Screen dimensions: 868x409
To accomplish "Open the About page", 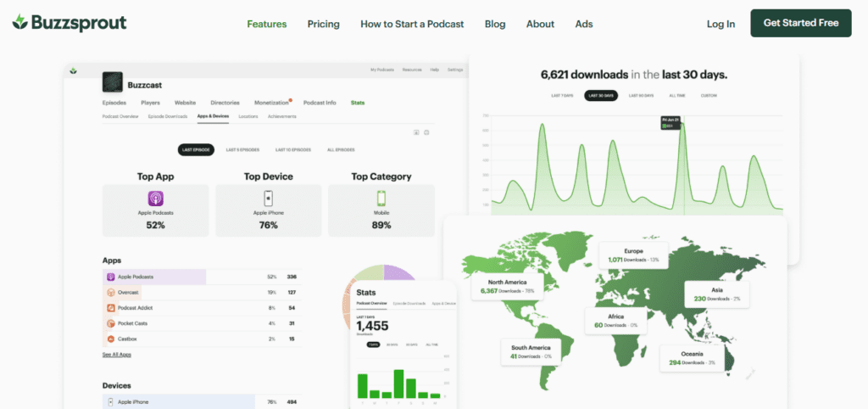I will (540, 24).
